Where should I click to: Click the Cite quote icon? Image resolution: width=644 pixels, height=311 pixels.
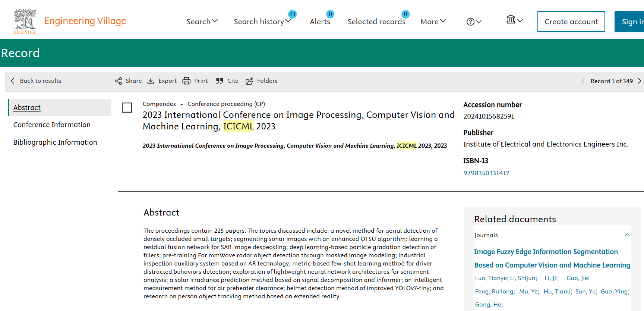[220, 81]
